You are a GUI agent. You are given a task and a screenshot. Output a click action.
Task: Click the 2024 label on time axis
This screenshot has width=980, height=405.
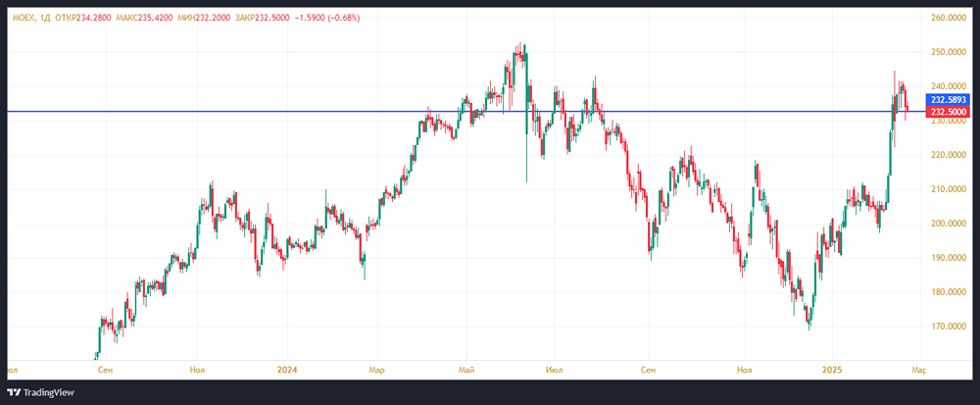(x=287, y=370)
